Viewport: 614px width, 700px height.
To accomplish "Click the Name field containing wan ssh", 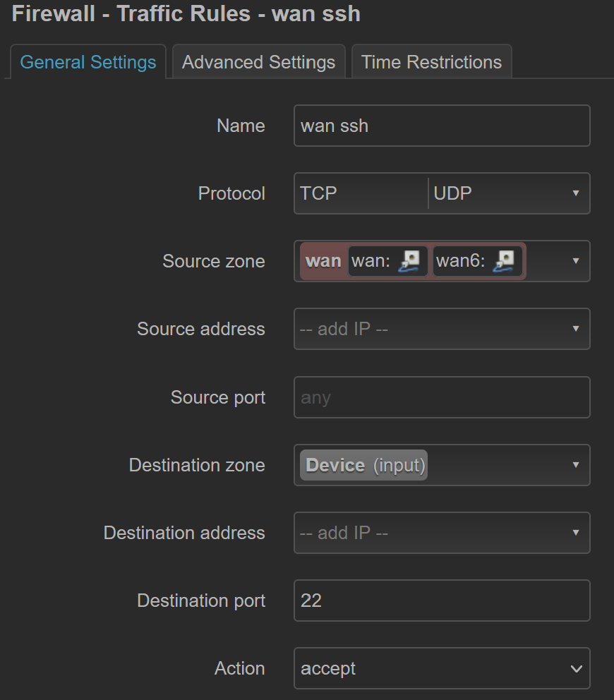I will [442, 126].
